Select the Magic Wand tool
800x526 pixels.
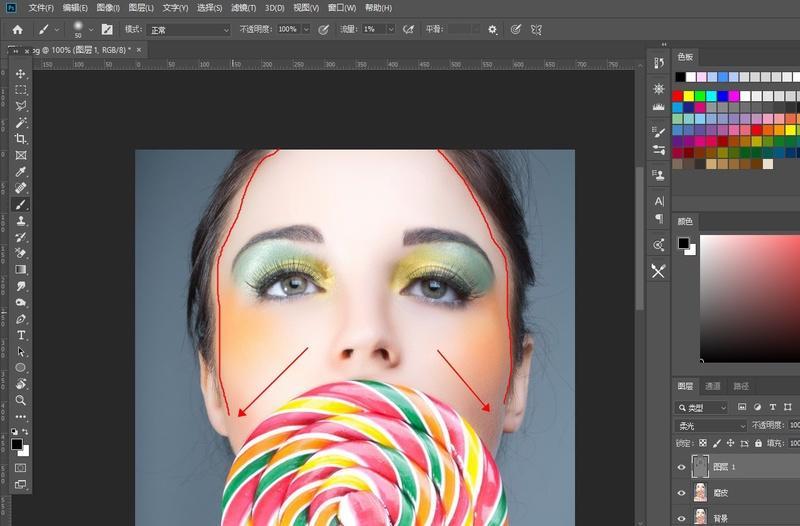pos(20,122)
